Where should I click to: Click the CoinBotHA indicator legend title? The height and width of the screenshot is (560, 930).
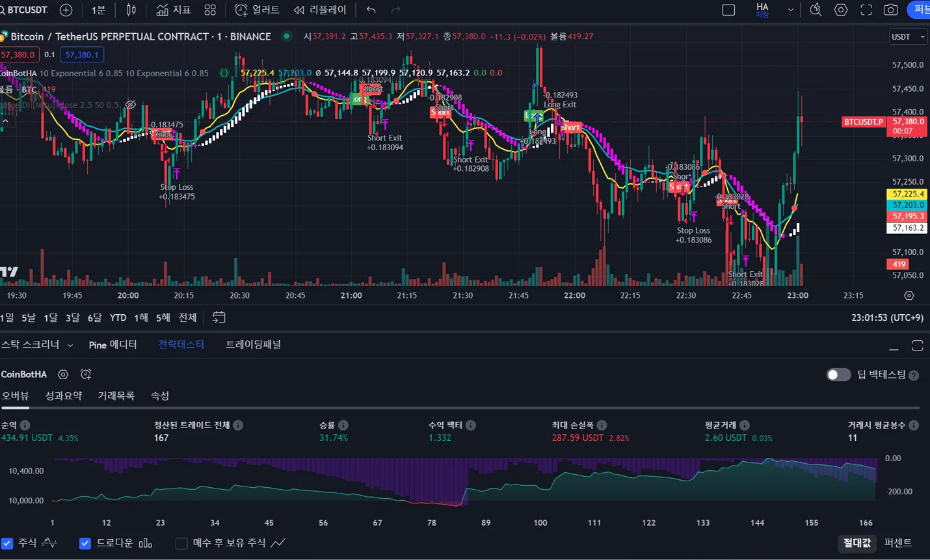tap(18, 73)
